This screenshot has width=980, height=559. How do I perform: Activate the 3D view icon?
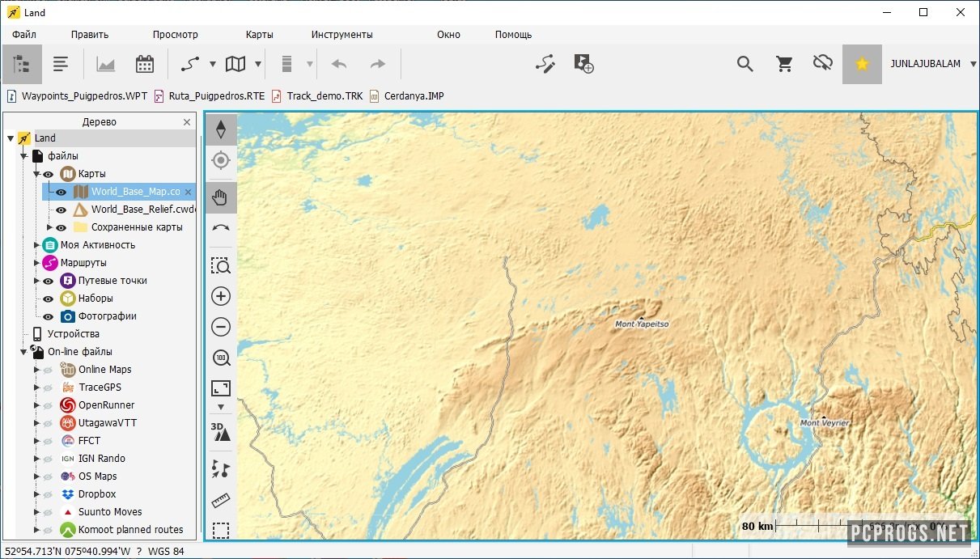tap(221, 431)
